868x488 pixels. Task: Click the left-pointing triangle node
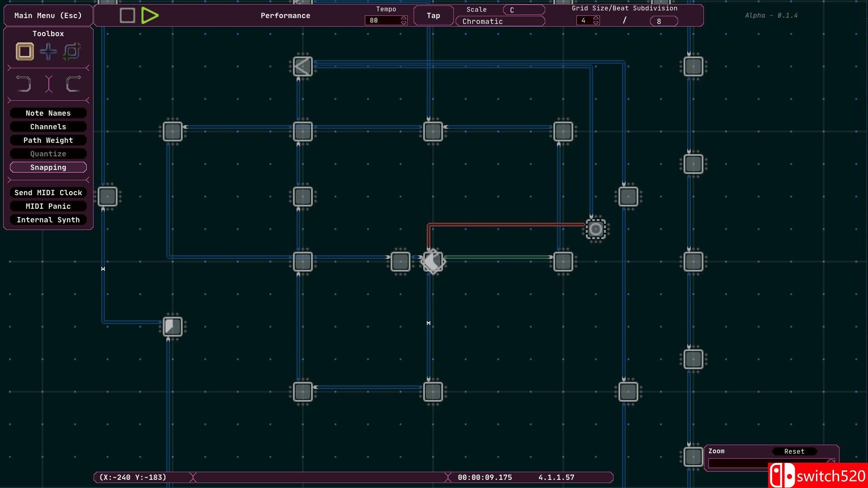coord(302,66)
